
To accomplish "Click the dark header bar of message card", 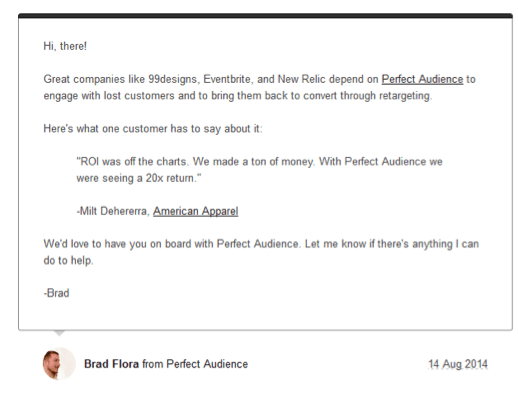I will (265, 16).
